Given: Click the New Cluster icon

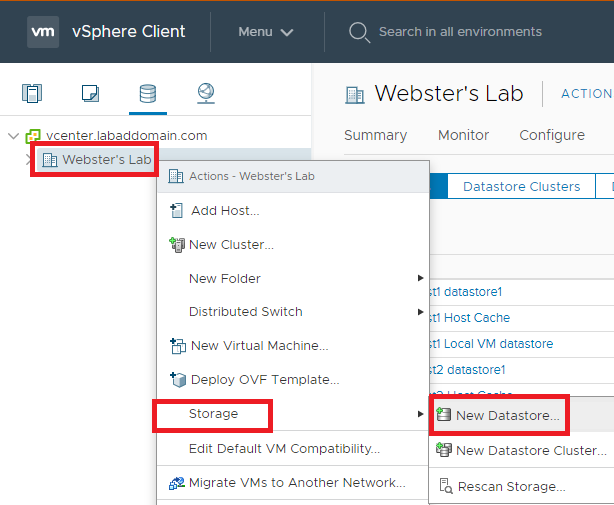Looking at the screenshot, I should [x=177, y=244].
